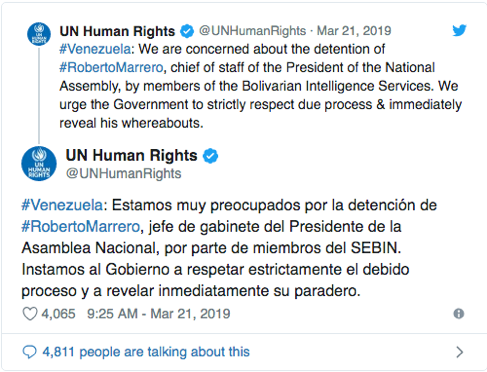487x372 pixels.
Task: Expand the conversation with the right chevron
Action: tap(460, 352)
